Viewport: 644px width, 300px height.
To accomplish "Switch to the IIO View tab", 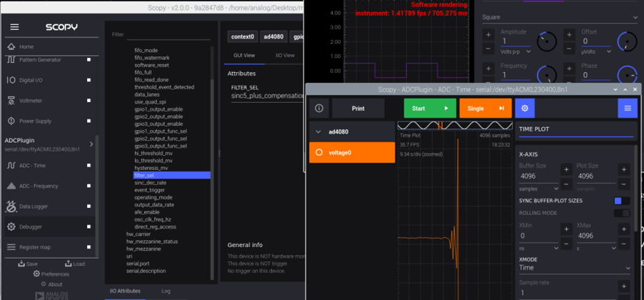I will point(285,55).
